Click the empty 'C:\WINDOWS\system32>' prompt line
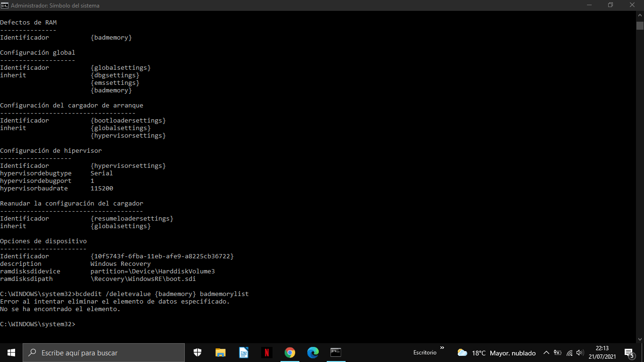Screen dimensions: 644x362 point(38,324)
